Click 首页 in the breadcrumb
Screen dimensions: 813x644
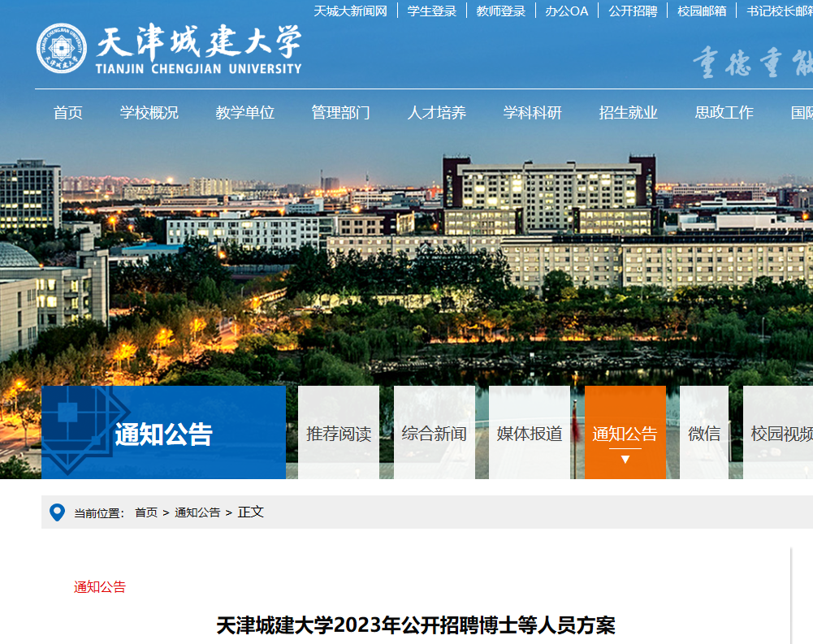point(146,512)
